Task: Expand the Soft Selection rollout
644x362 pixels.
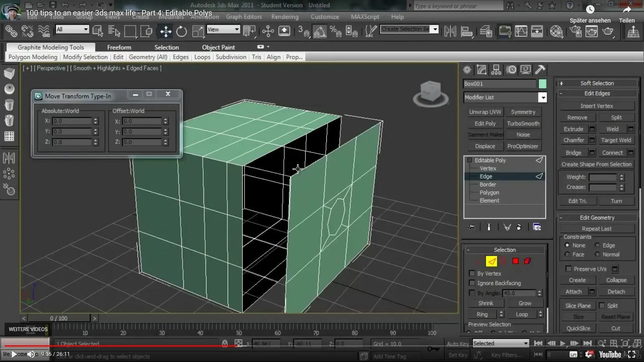Action: [x=597, y=83]
